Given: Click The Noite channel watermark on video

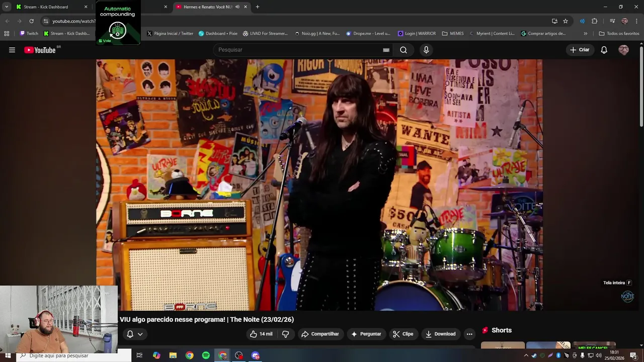Looking at the screenshot, I should [627, 296].
